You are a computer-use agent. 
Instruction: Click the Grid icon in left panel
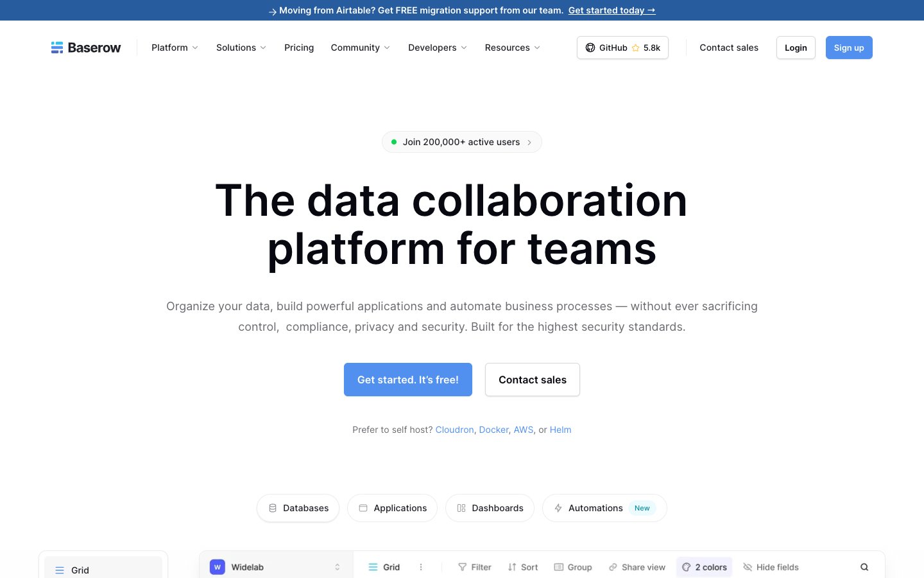click(x=60, y=570)
